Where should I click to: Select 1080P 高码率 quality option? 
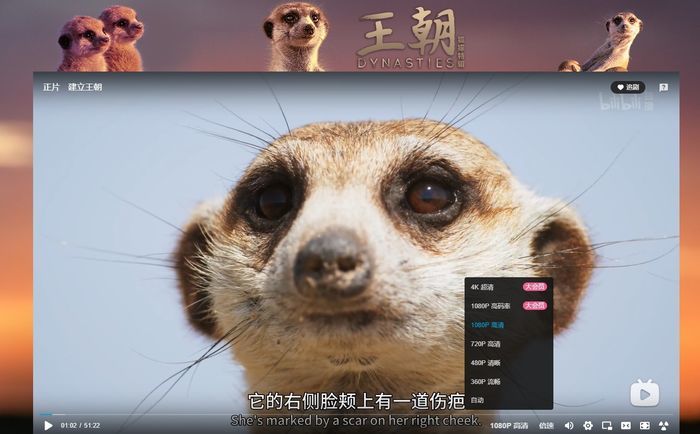508,306
